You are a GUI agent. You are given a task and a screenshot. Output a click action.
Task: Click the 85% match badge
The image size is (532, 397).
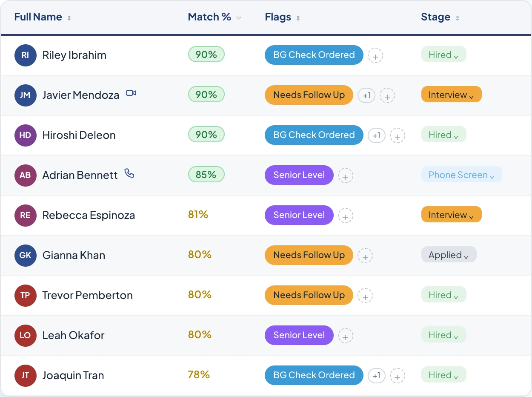pyautogui.click(x=206, y=175)
